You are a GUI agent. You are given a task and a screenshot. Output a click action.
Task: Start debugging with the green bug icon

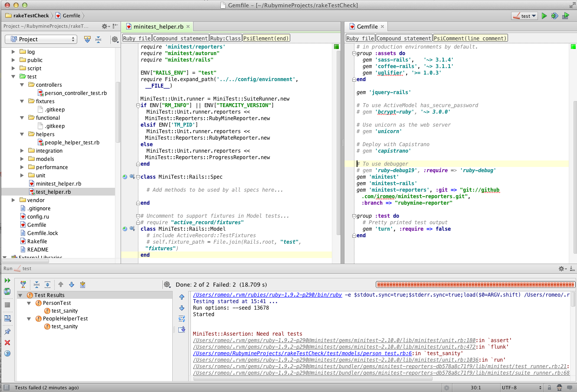pyautogui.click(x=554, y=16)
